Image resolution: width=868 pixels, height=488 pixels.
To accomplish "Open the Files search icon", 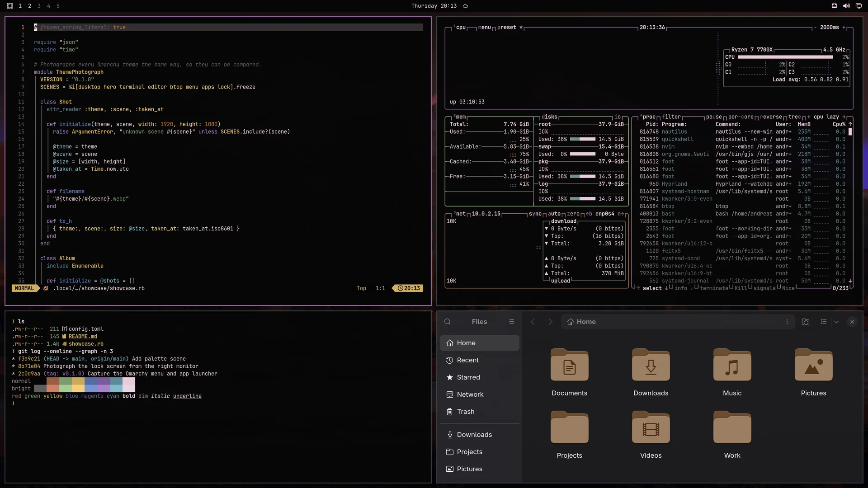I will point(448,322).
